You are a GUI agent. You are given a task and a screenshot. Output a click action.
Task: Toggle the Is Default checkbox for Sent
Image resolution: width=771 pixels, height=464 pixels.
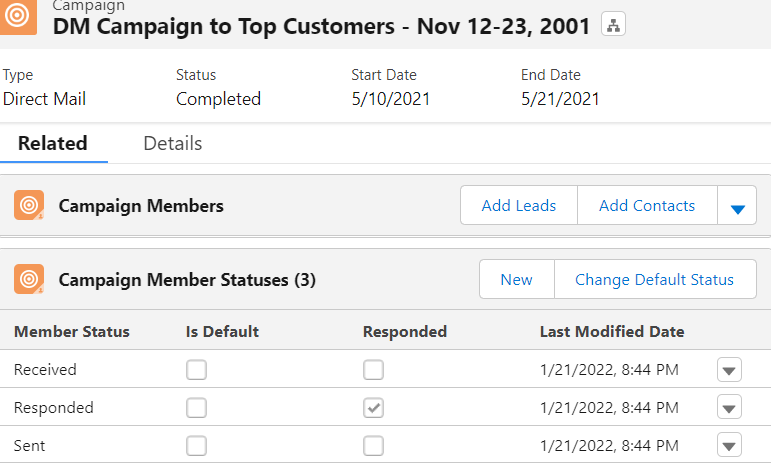[196, 446]
